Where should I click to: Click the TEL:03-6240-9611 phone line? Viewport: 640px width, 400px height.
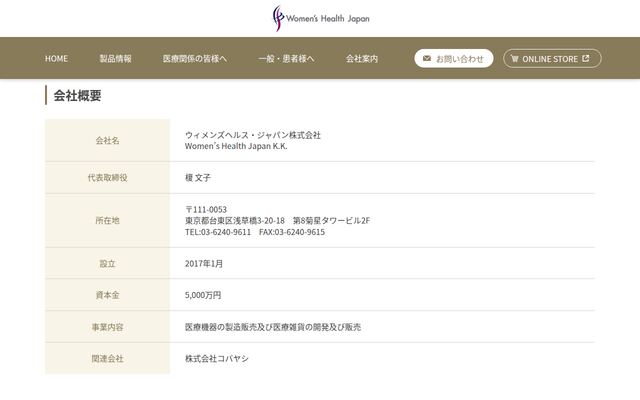coord(218,232)
